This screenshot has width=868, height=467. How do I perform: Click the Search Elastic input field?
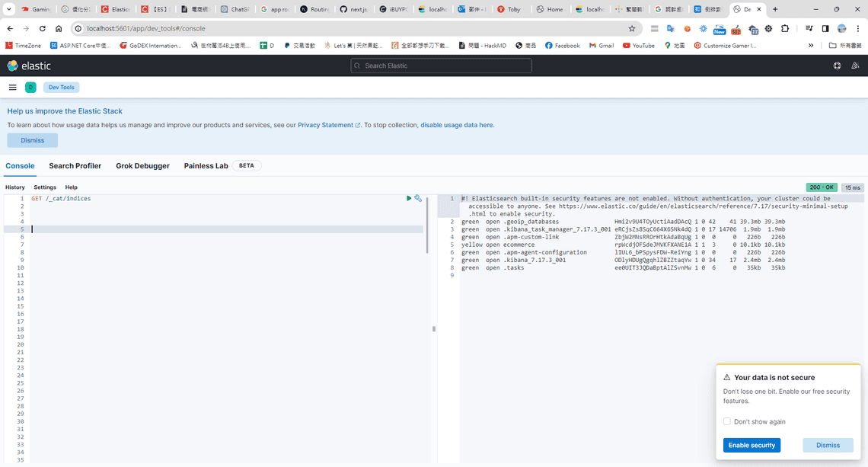point(442,66)
